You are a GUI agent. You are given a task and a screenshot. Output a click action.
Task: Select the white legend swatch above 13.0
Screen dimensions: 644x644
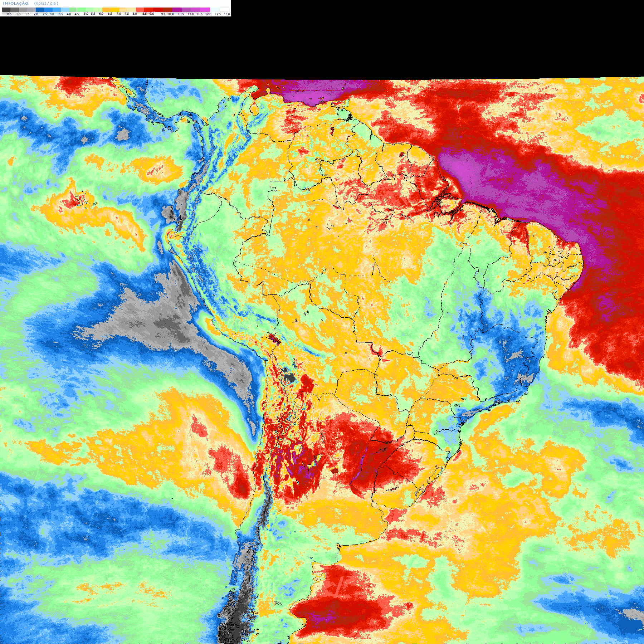225,10
